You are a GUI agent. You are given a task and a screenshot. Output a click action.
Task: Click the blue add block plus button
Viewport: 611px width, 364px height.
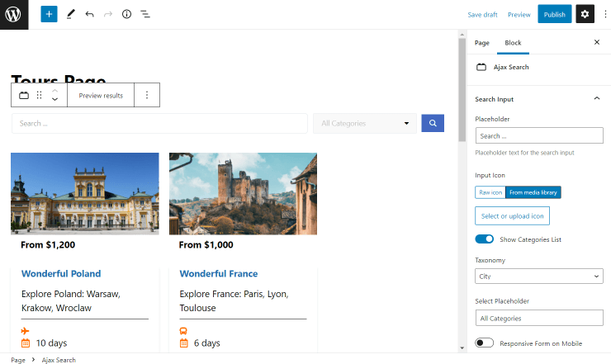tap(49, 14)
